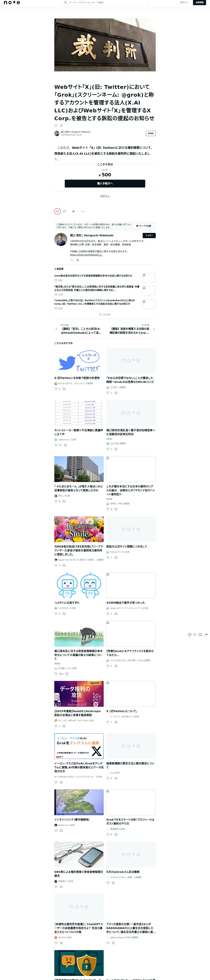The width and height of the screenshot is (210, 980).
Task: Focus the keyword or creator search field
Action: click(105, 3)
